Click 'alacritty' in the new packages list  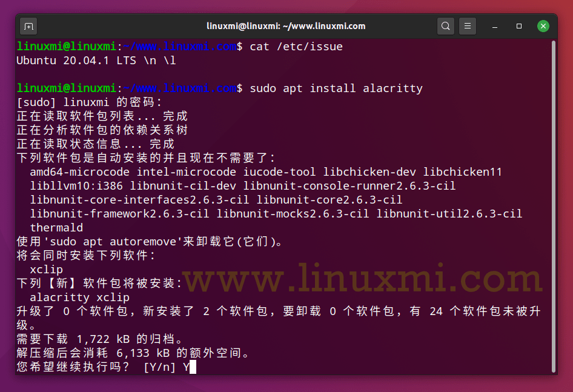click(x=60, y=297)
